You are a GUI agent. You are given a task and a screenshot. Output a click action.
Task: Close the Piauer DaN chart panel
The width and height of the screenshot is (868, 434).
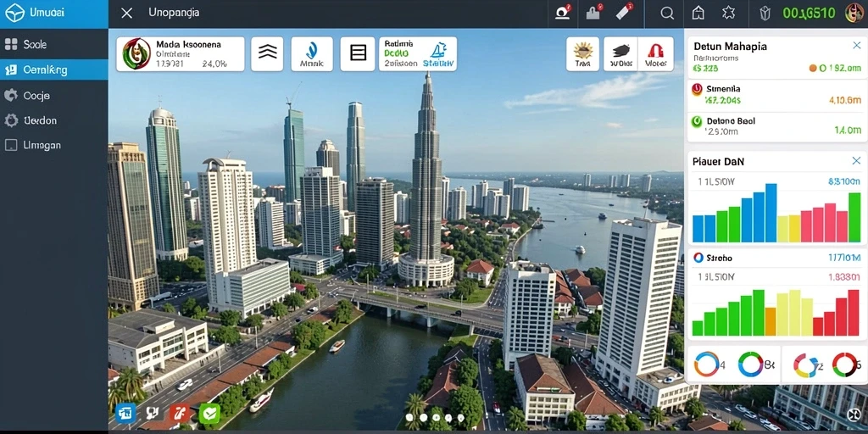click(x=856, y=161)
